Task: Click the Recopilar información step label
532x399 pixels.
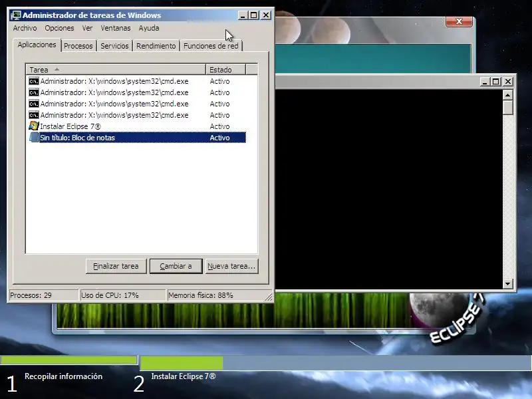Action: [x=63, y=376]
